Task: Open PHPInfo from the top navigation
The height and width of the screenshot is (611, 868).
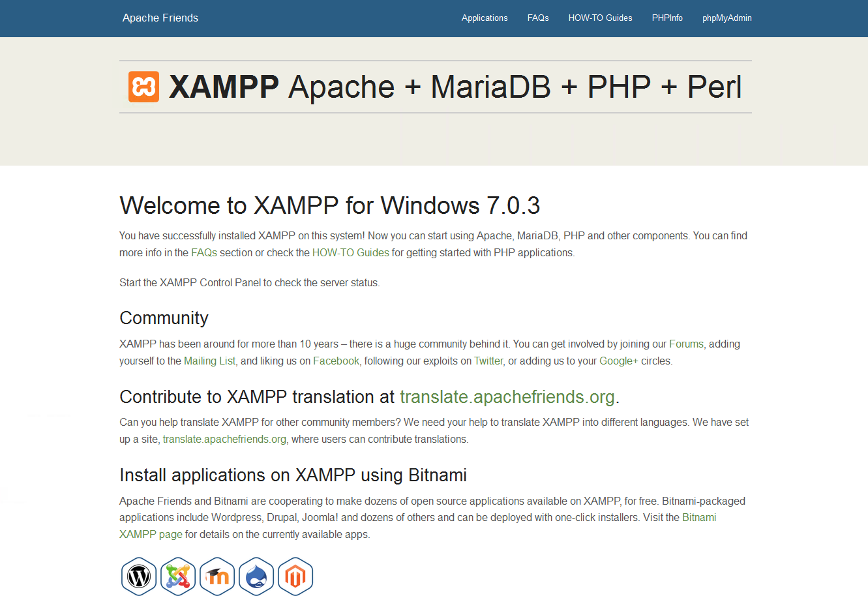Action: click(x=666, y=18)
